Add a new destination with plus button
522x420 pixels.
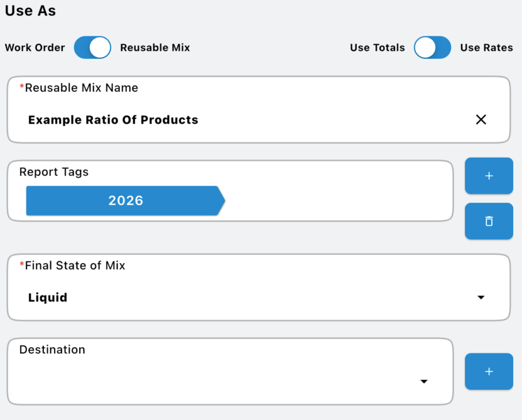click(x=489, y=372)
